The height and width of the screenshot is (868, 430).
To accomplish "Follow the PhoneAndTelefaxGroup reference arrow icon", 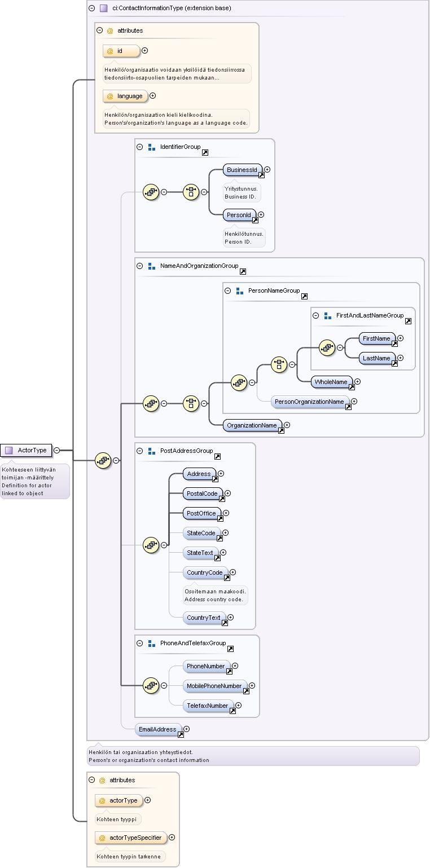I will [x=230, y=649].
